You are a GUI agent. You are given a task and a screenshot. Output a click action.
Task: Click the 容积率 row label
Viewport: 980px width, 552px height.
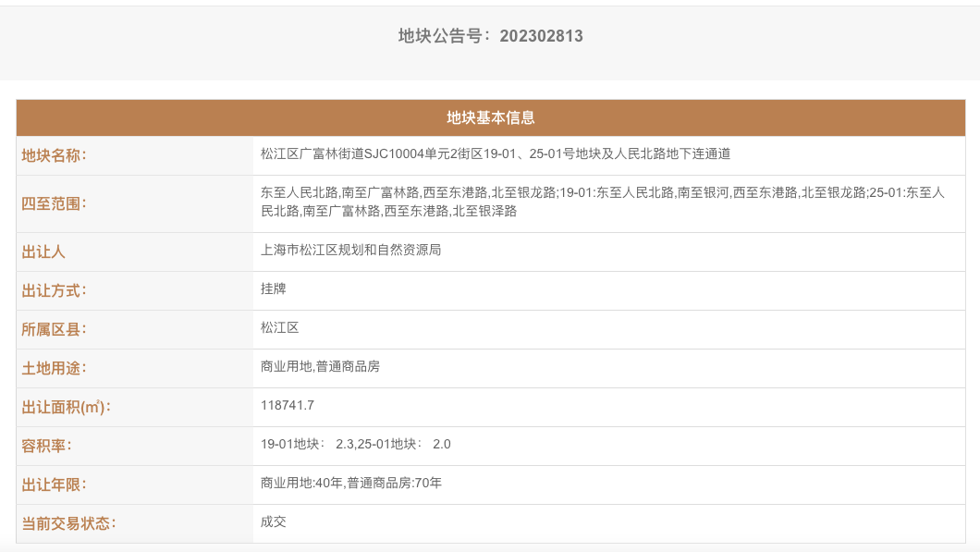[x=47, y=446]
